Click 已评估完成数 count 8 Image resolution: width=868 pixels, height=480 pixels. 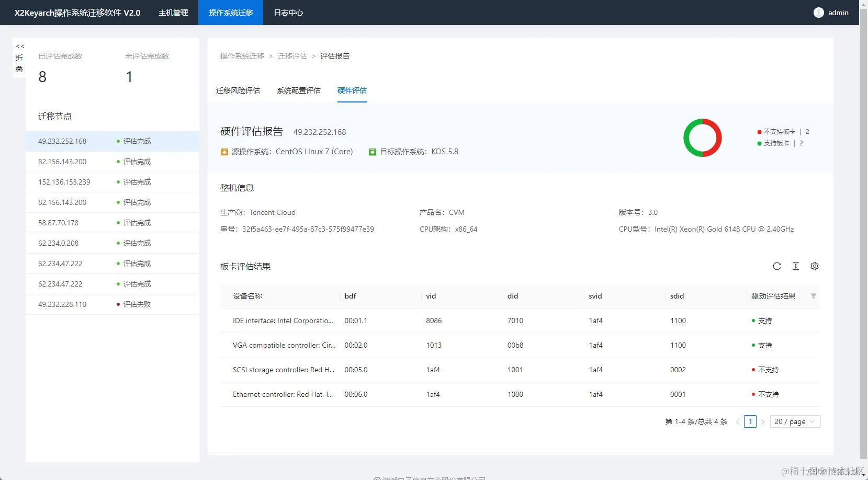click(x=42, y=77)
